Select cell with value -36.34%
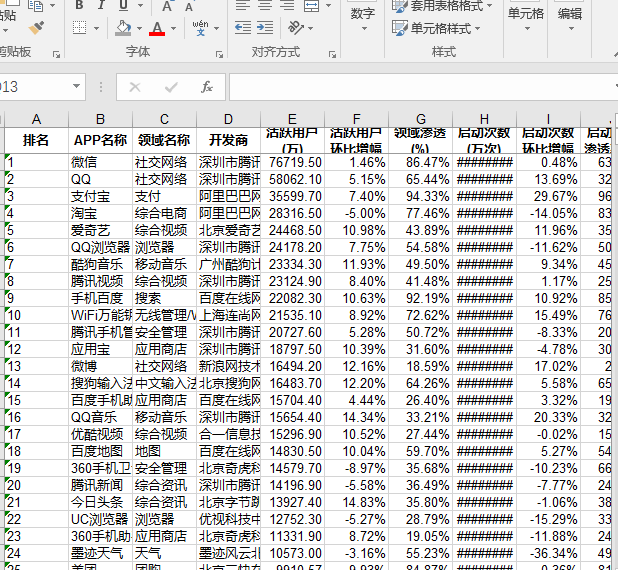The image size is (618, 570). [x=548, y=553]
